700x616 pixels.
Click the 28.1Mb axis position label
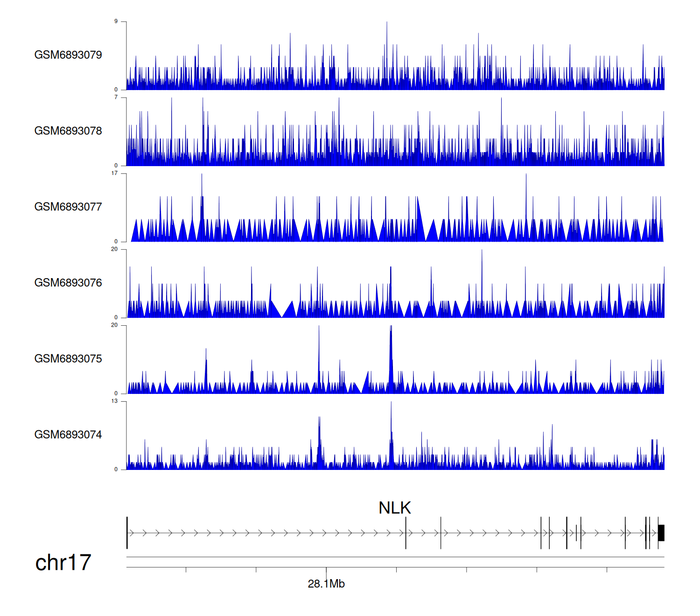click(326, 584)
